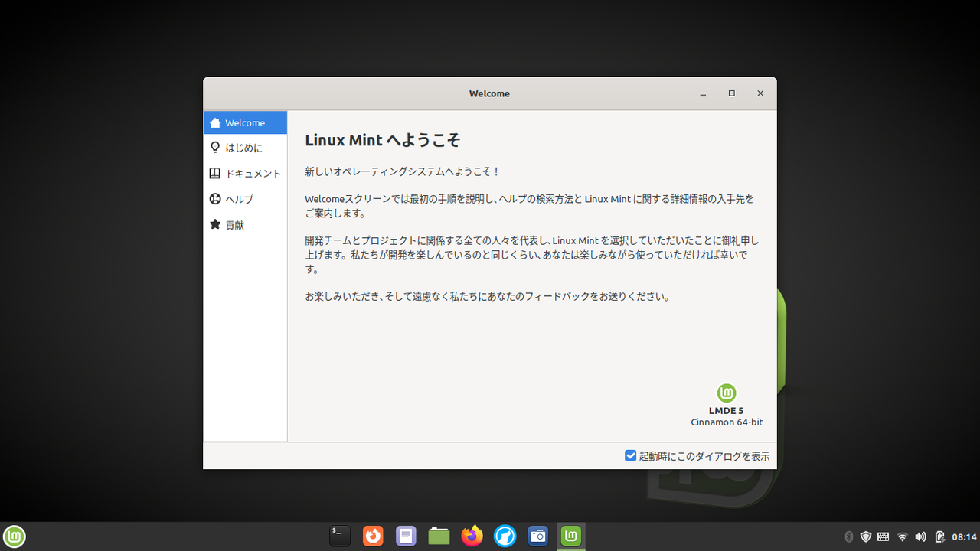Click the line 新しいオペレーティングシステムへようこそ！
Image resolution: width=980 pixels, height=551 pixels.
pos(403,172)
